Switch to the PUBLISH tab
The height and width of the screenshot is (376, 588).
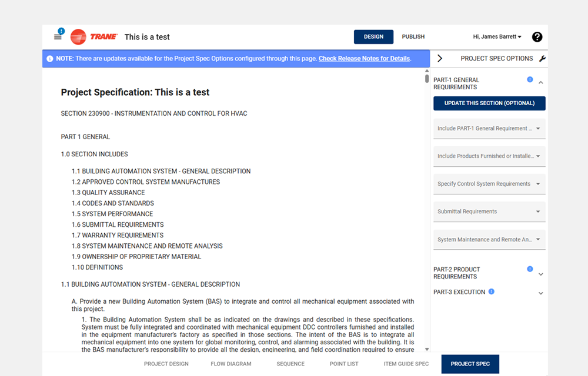tap(413, 36)
